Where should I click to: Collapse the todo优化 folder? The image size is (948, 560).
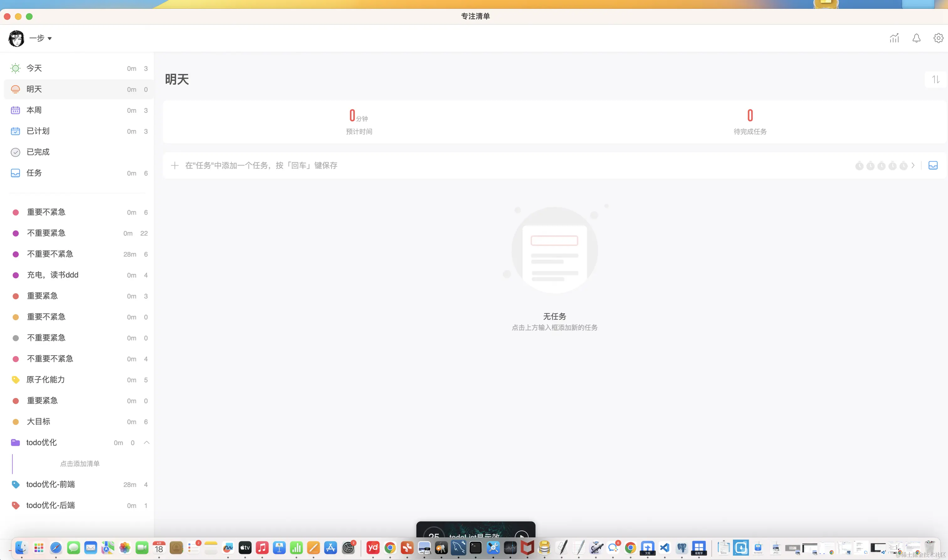[147, 442]
